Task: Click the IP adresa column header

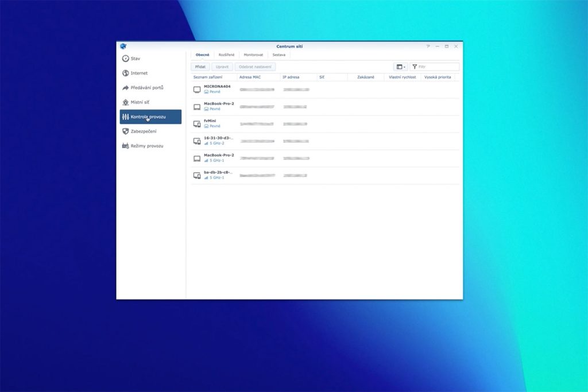Action: pyautogui.click(x=298, y=77)
